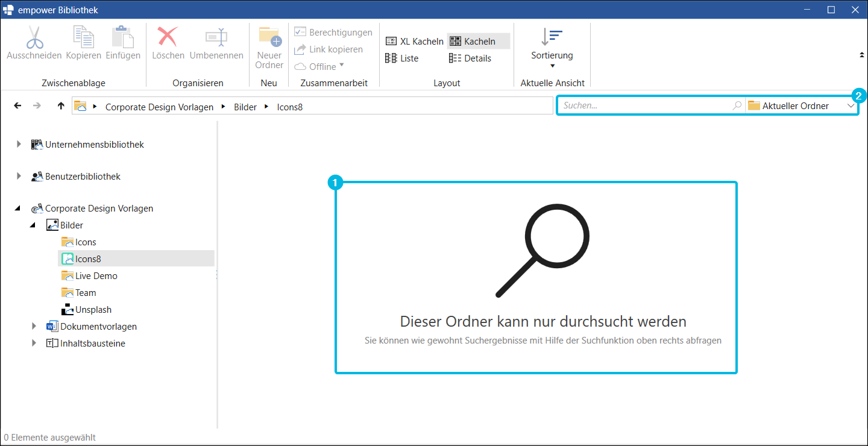Switch layout to Liste view

(401, 58)
